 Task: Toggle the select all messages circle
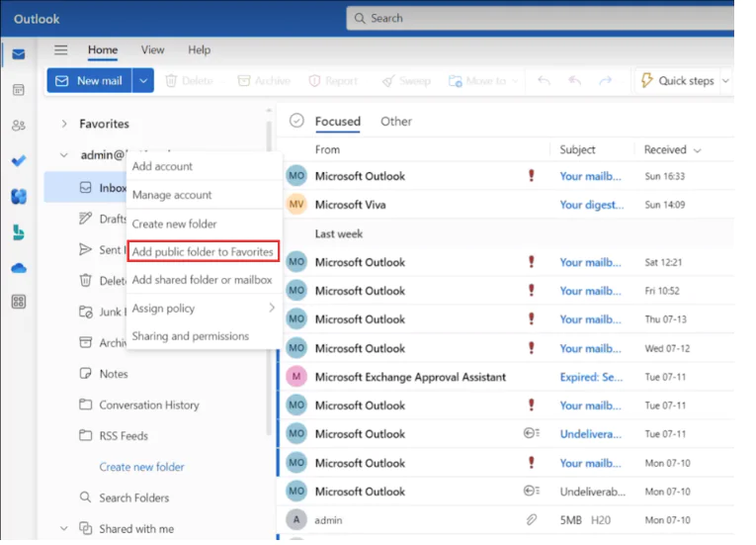point(296,121)
